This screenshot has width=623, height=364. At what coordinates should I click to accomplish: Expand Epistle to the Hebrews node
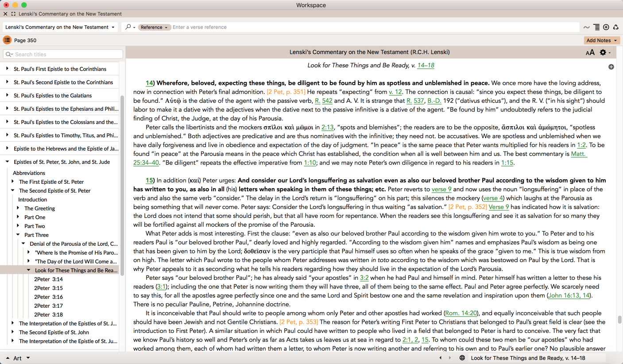8,149
